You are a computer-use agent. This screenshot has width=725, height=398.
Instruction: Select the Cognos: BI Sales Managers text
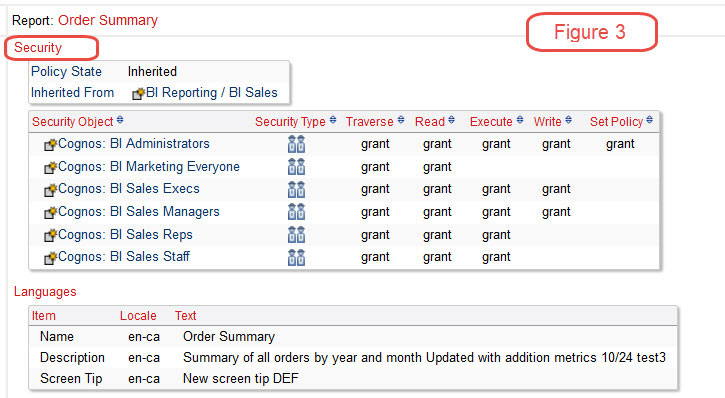(139, 212)
